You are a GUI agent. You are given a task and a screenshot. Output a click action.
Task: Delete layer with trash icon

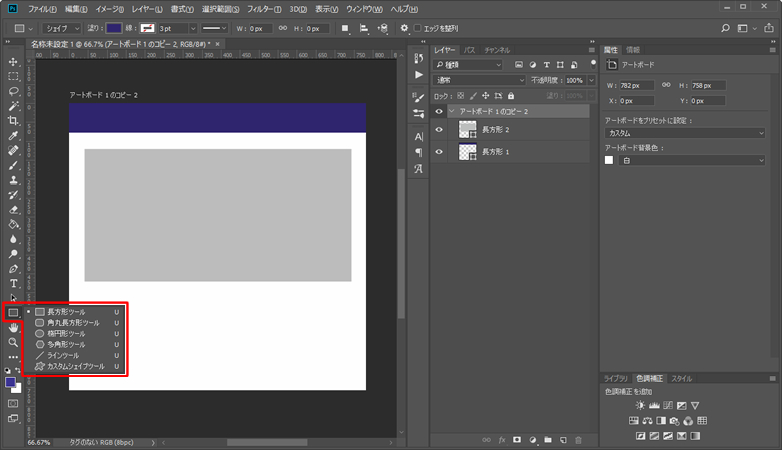pos(579,440)
